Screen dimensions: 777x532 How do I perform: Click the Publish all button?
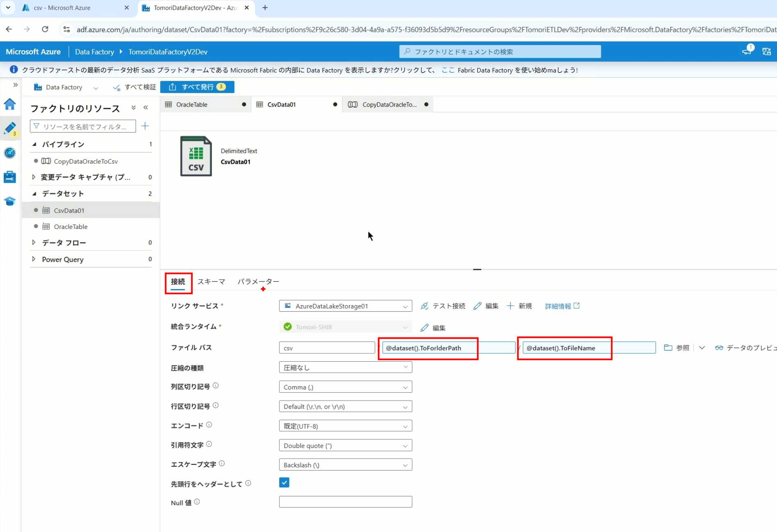(197, 87)
